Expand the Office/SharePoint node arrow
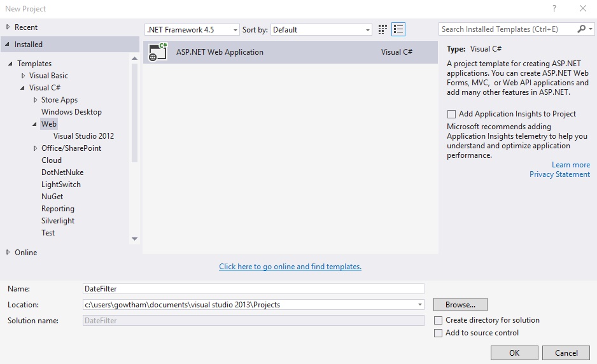The height and width of the screenshot is (364, 597). coord(36,148)
